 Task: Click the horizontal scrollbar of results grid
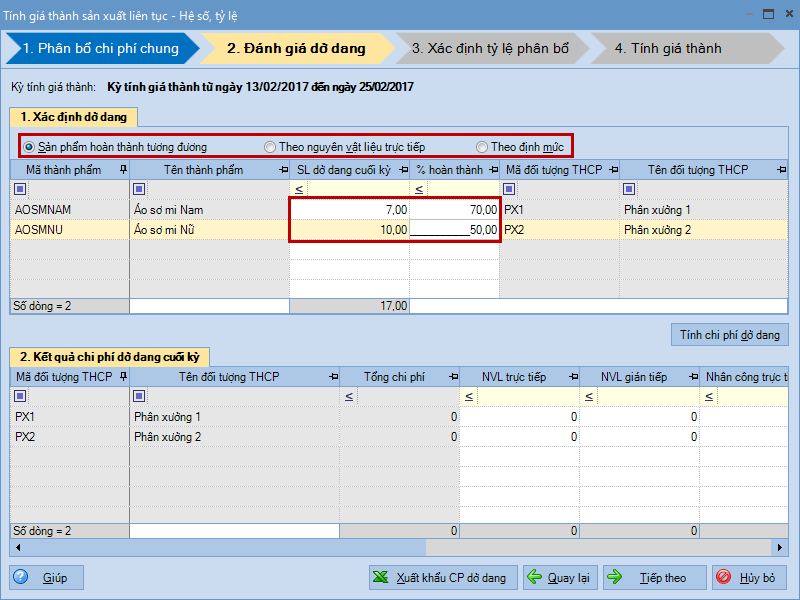(x=400, y=548)
